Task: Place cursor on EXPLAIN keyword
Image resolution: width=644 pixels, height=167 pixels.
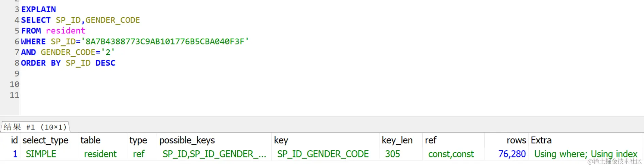Action: (x=38, y=10)
